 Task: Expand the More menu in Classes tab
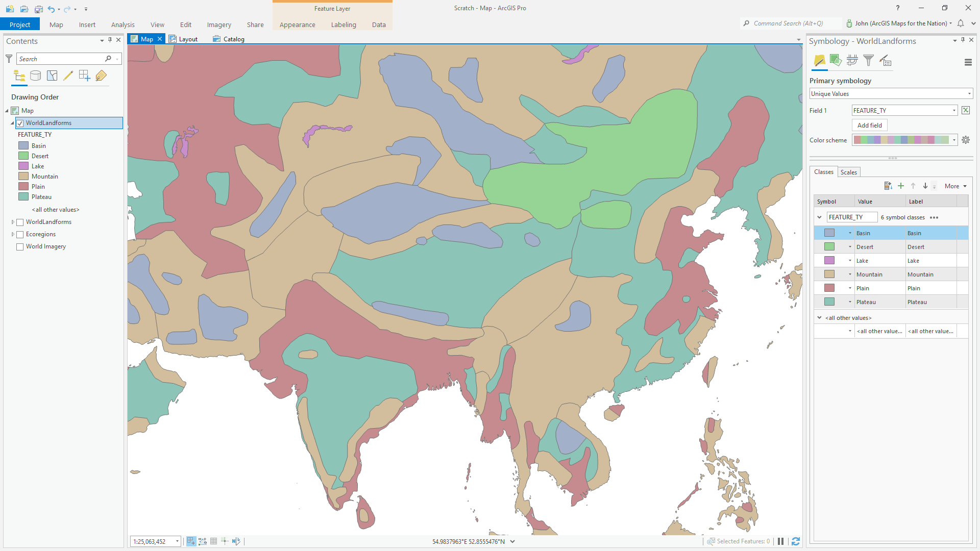955,186
